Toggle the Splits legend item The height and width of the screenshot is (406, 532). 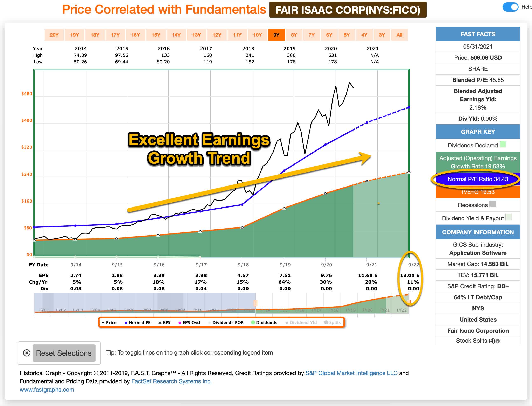pos(333,322)
